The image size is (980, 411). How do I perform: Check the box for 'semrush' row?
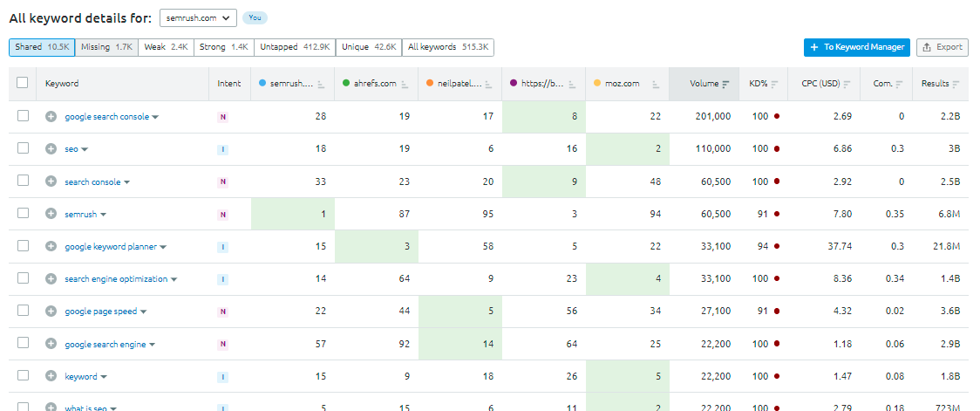pos(23,213)
